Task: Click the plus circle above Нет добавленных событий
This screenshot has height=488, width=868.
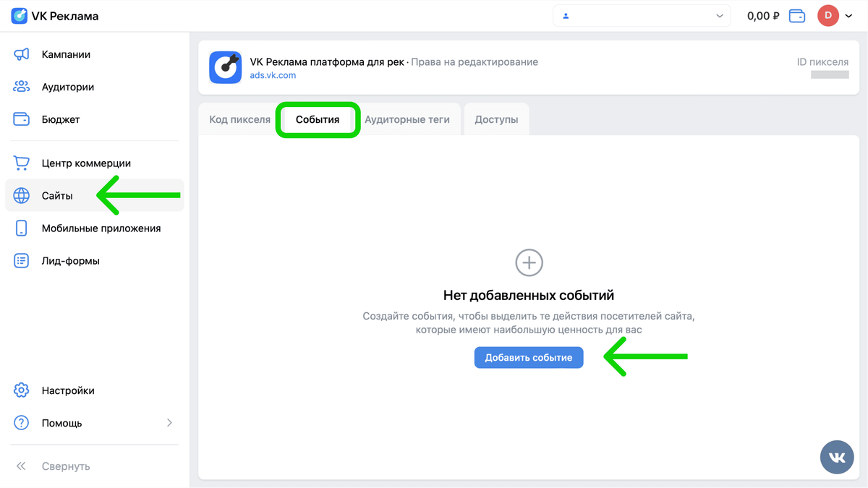Action: tap(529, 262)
